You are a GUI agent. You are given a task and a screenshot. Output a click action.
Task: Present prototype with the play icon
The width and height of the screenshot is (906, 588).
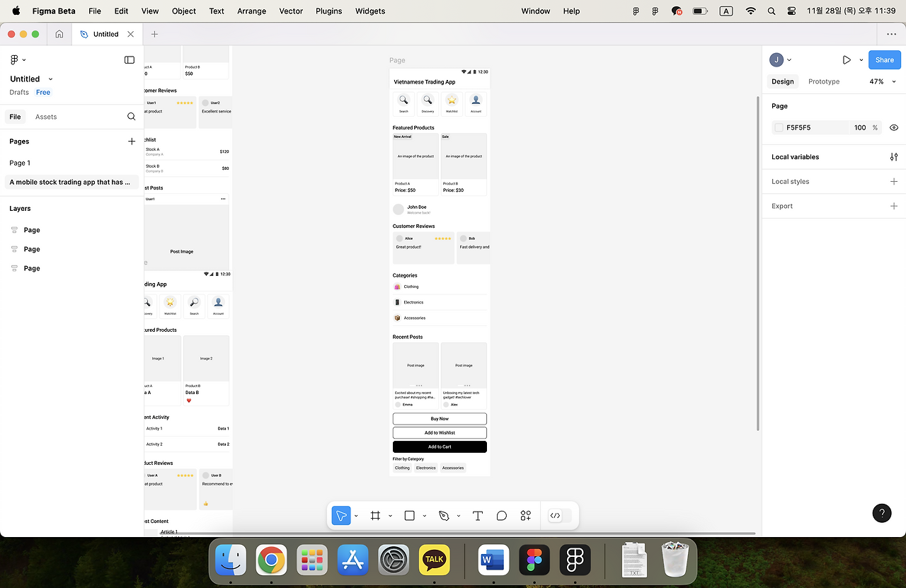click(x=847, y=60)
